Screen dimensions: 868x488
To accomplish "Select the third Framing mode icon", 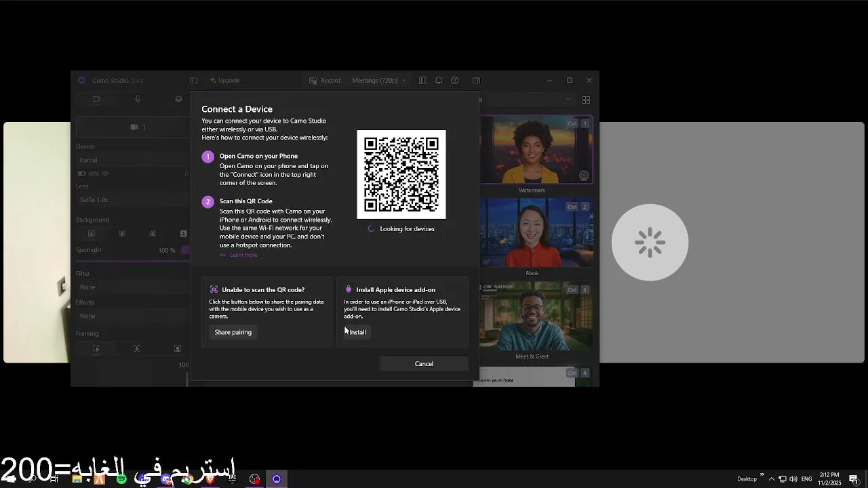I will click(x=178, y=348).
